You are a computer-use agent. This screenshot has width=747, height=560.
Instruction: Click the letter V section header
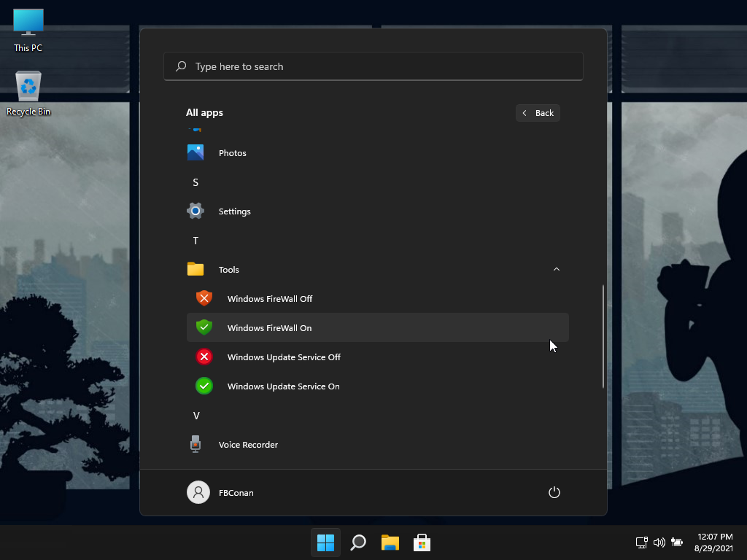tap(196, 416)
